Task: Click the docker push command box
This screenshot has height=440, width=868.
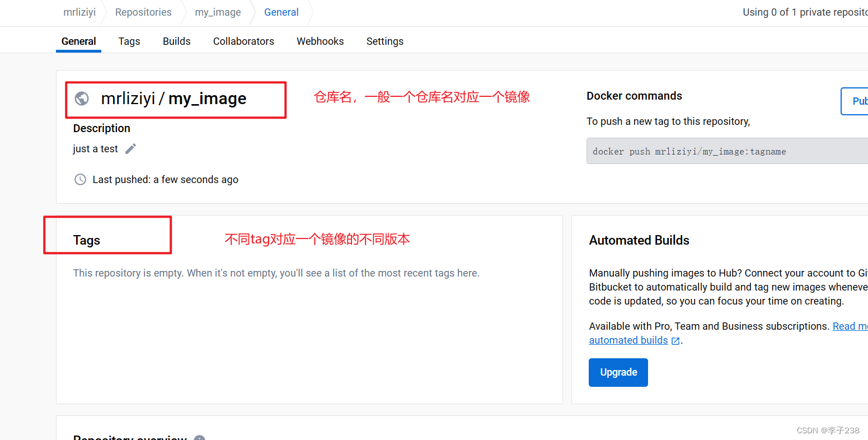Action: 727,151
